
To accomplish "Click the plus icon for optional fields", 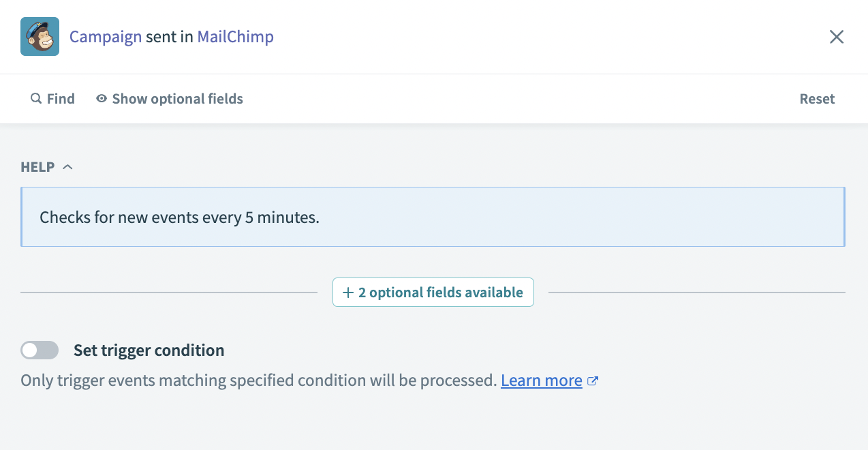I will tap(348, 292).
